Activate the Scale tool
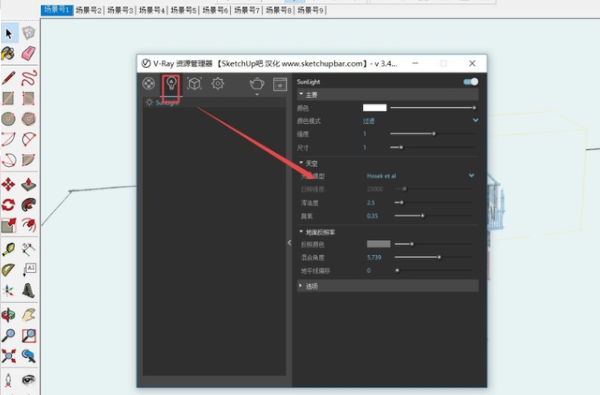 (x=8, y=225)
